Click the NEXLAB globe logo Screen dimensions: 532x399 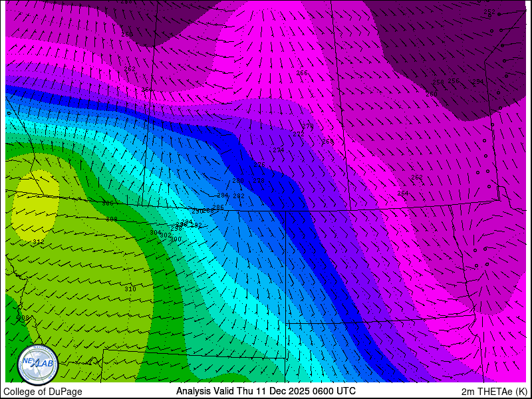pyautogui.click(x=38, y=364)
